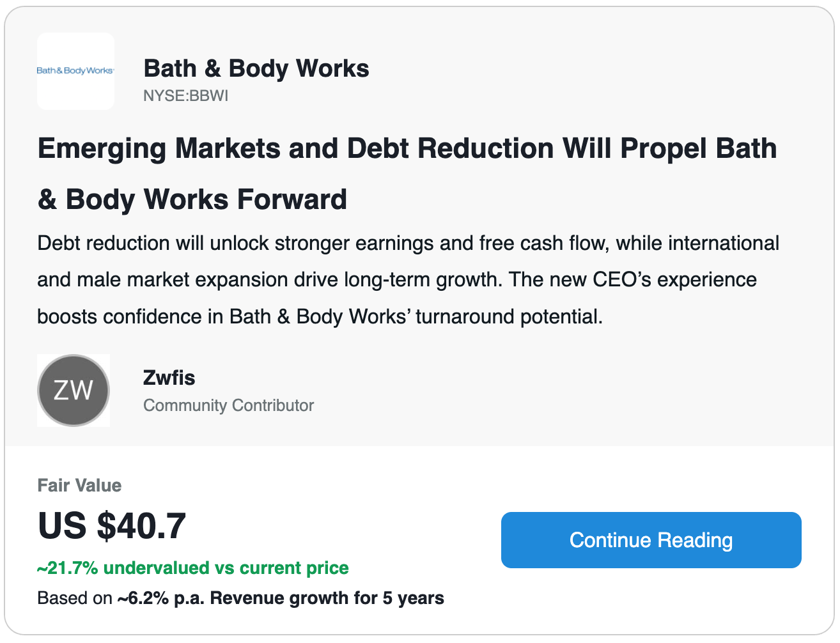Click the Continue Reading button
This screenshot has height=643, width=840.
point(651,540)
